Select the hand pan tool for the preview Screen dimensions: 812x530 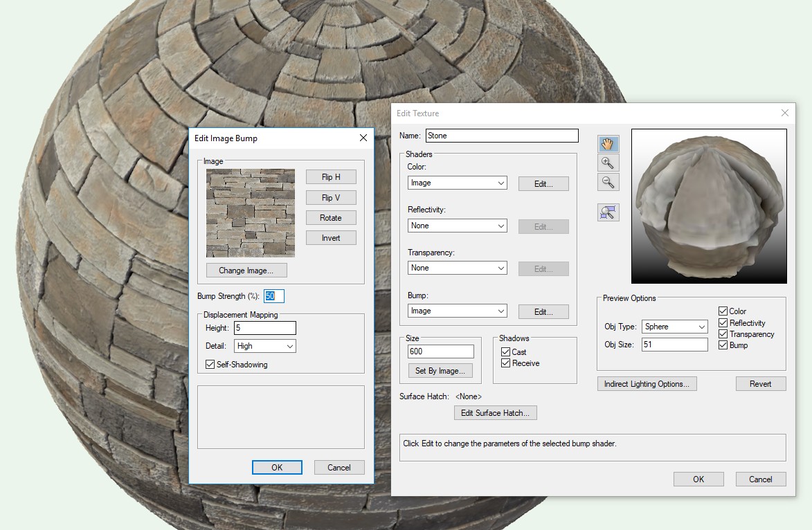point(606,144)
